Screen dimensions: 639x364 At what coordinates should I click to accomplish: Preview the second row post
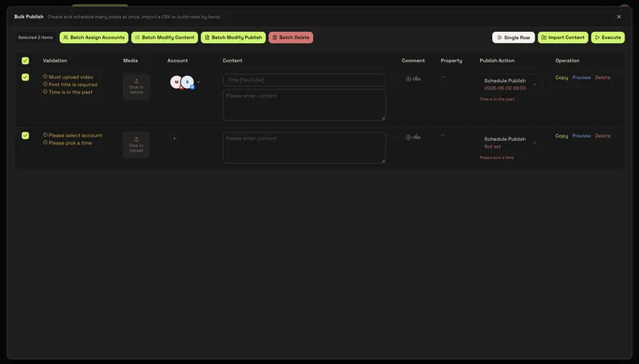[x=581, y=136]
